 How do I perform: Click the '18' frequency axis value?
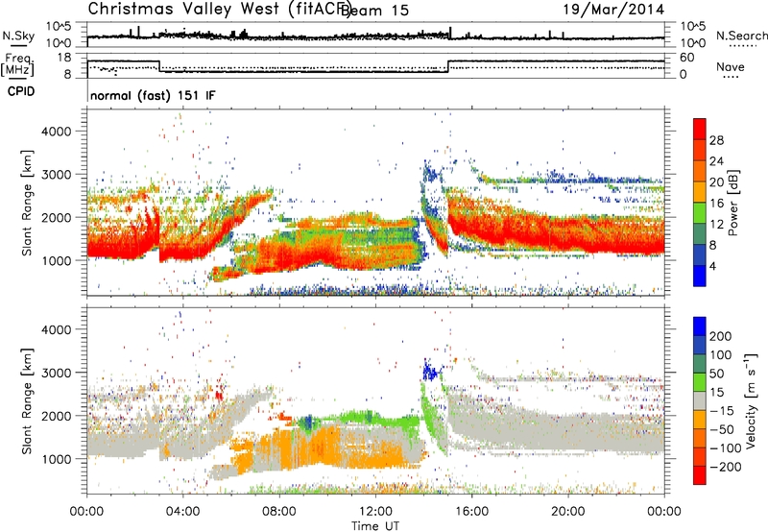click(x=64, y=58)
